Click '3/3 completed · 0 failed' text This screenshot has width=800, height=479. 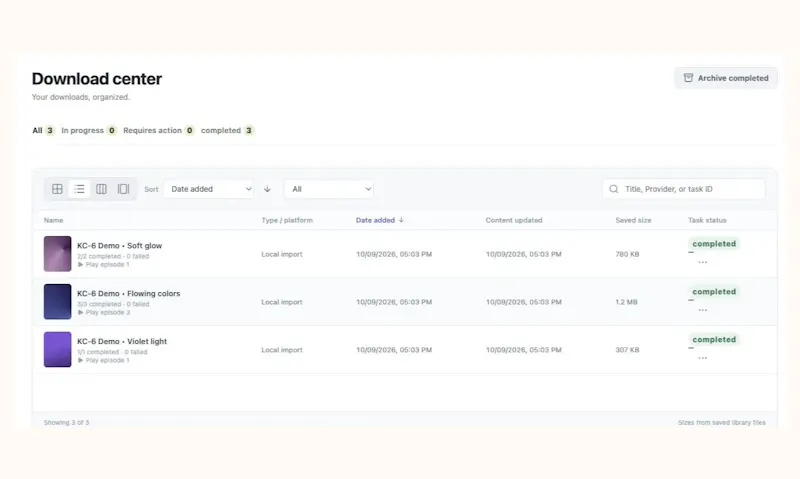coord(113,305)
